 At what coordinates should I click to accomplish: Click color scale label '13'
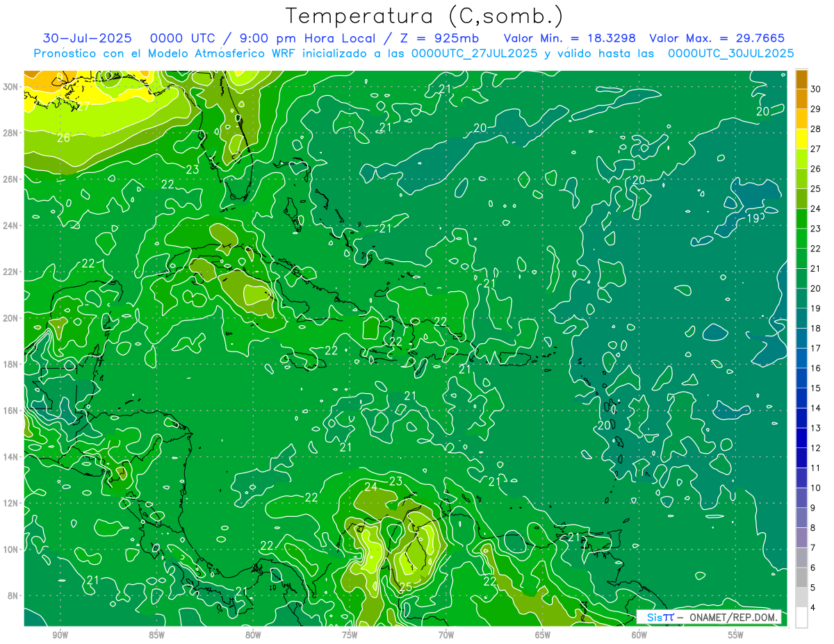[816, 428]
